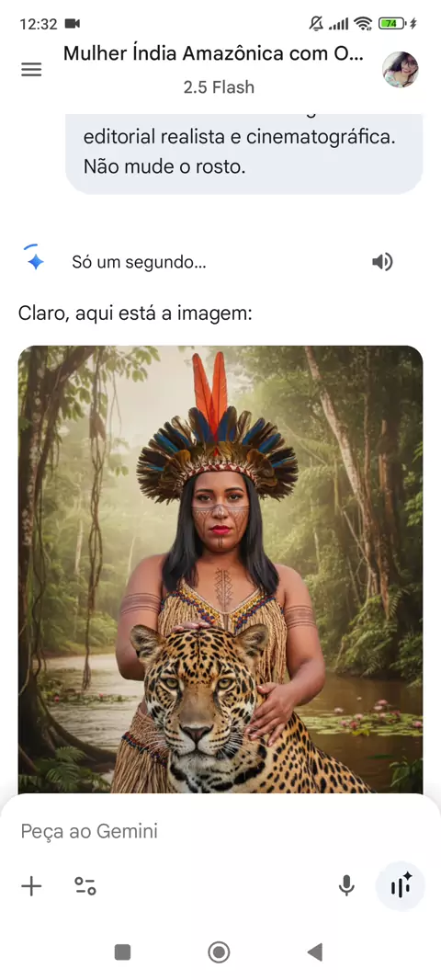Tap the Android home circle button
The image size is (441, 980).
click(220, 952)
